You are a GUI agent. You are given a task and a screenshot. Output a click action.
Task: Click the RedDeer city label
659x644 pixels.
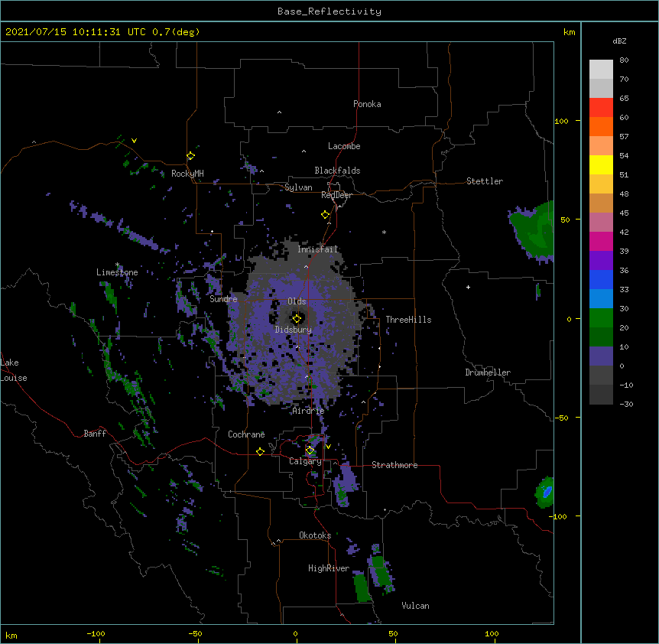coord(336,195)
